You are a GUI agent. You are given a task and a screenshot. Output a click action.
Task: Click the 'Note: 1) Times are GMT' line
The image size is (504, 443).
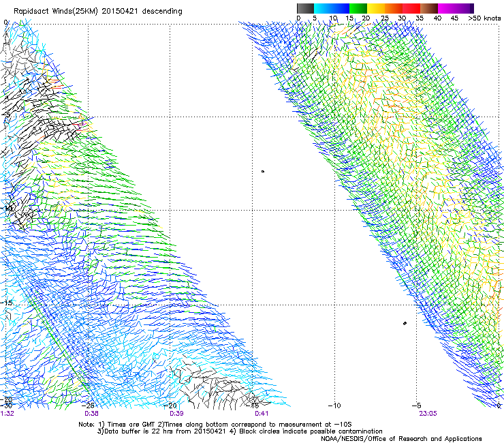click(x=215, y=425)
